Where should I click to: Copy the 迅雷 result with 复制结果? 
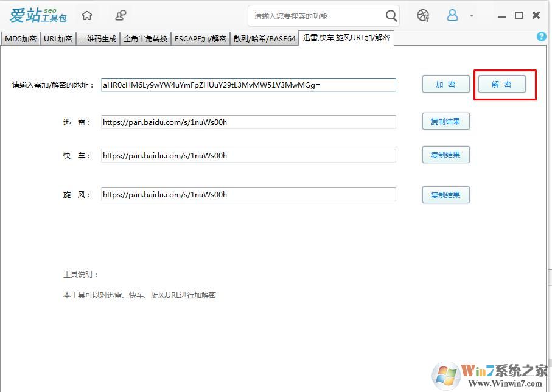click(x=445, y=121)
